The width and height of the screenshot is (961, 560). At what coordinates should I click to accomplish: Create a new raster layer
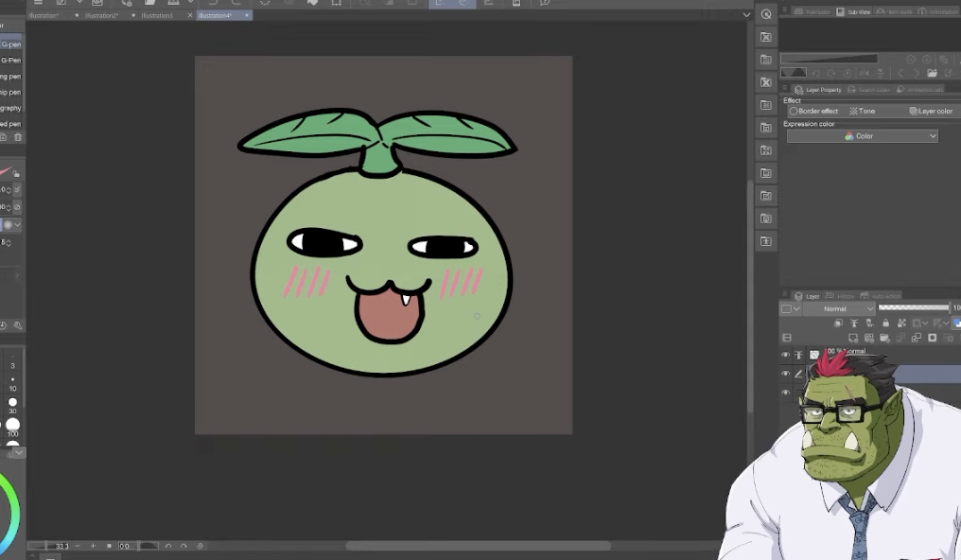coord(853,338)
